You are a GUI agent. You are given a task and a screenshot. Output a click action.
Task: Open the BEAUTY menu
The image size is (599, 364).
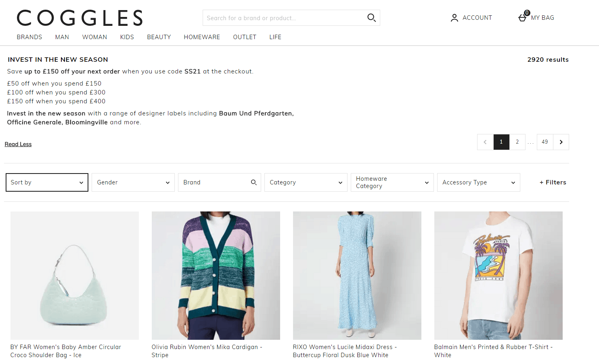(159, 37)
